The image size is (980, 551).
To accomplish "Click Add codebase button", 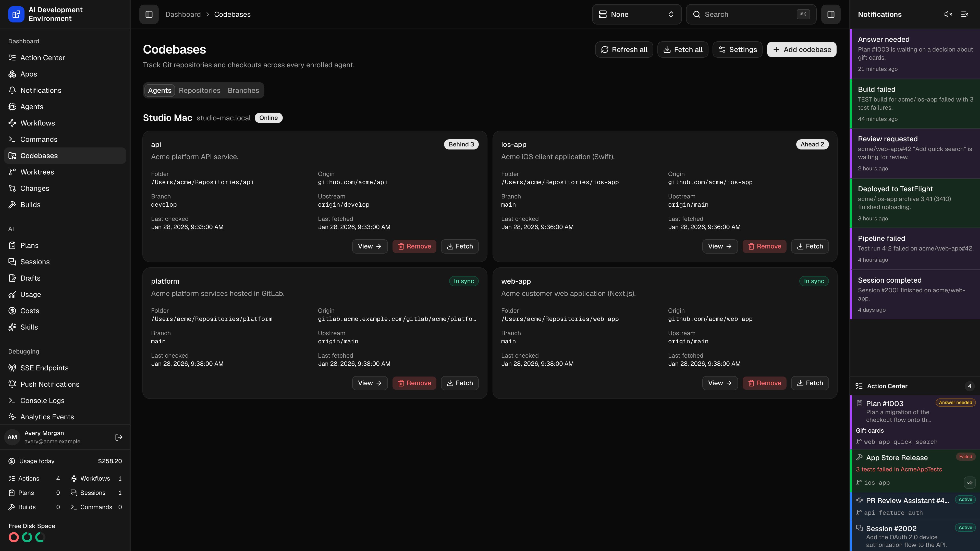I will (x=802, y=49).
